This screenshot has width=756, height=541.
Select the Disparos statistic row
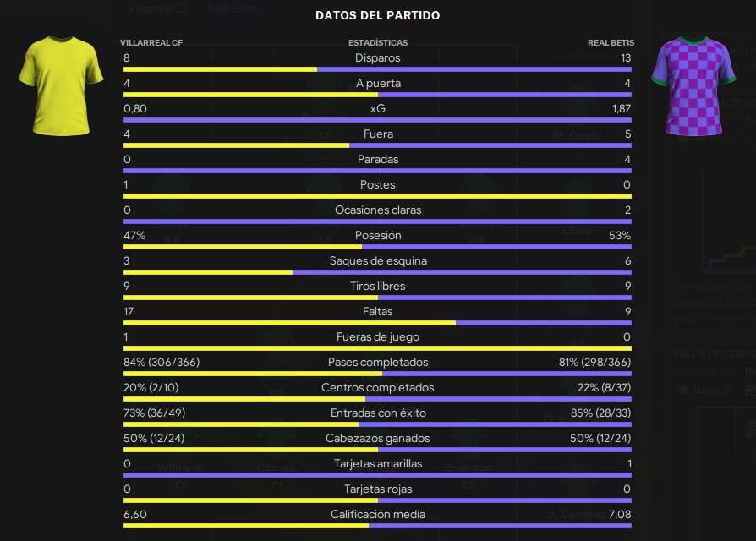click(377, 62)
